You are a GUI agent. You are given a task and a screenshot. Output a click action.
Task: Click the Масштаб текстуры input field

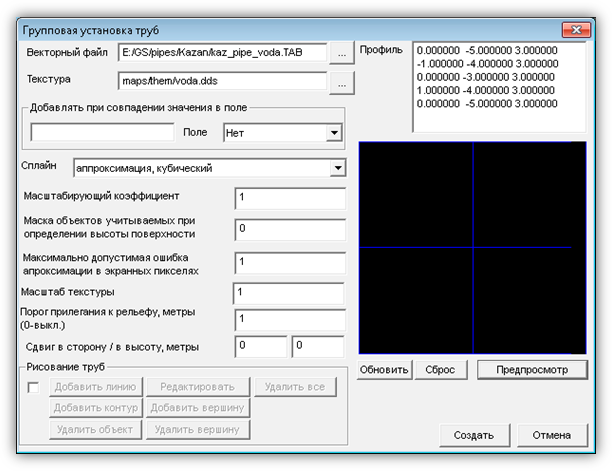287,293
